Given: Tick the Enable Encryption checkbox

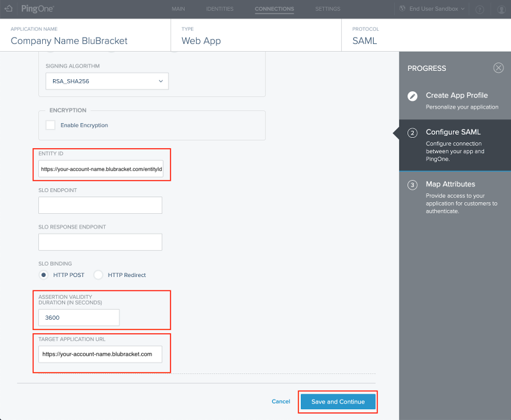Looking at the screenshot, I should coord(50,125).
